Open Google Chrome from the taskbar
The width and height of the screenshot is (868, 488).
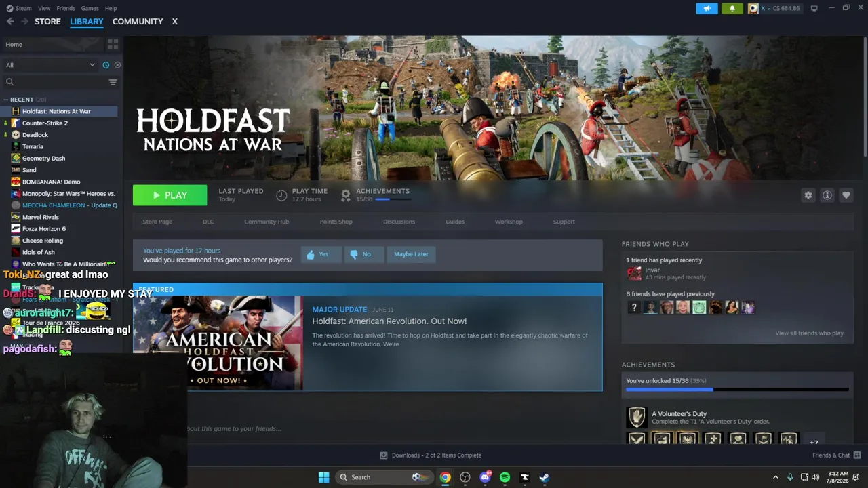coord(445,477)
